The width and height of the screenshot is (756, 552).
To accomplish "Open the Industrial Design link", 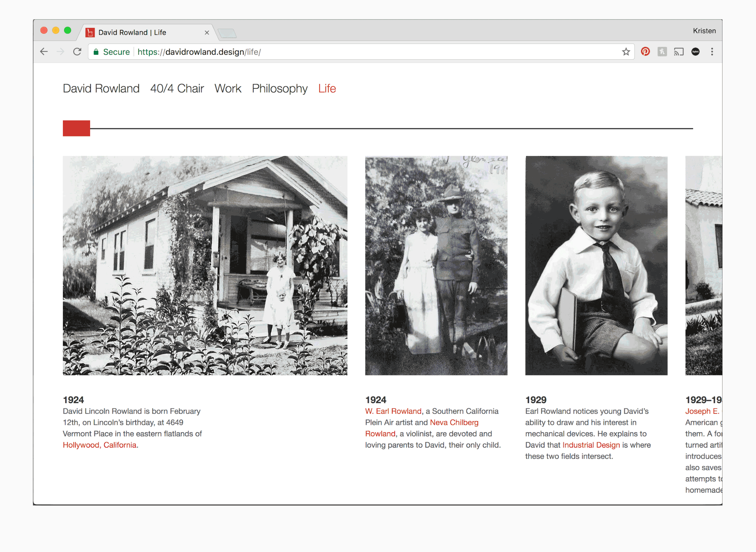I will point(591,445).
